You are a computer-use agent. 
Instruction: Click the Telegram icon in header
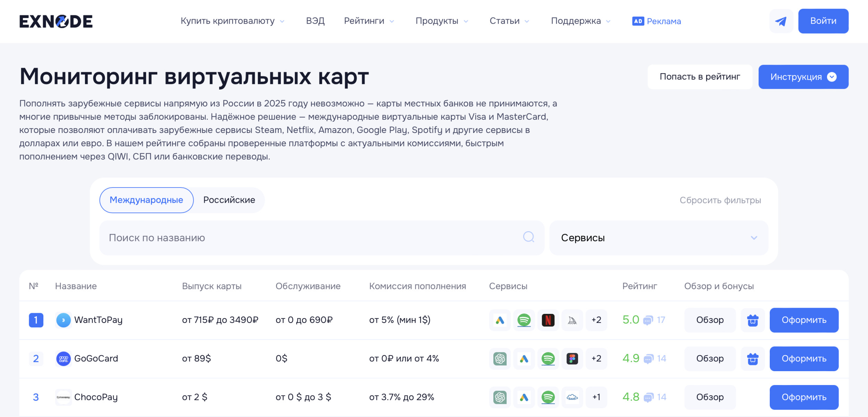point(781,21)
